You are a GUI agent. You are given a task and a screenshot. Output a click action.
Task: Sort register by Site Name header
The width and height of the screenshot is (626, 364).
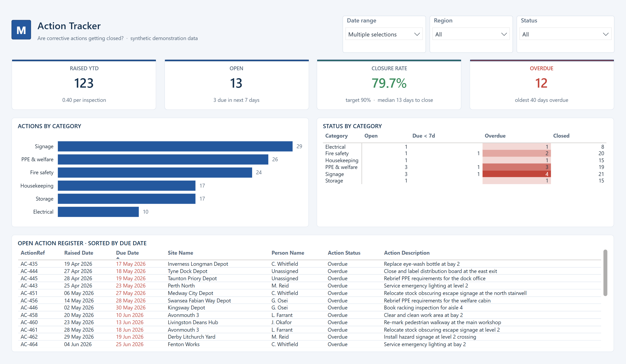point(180,253)
